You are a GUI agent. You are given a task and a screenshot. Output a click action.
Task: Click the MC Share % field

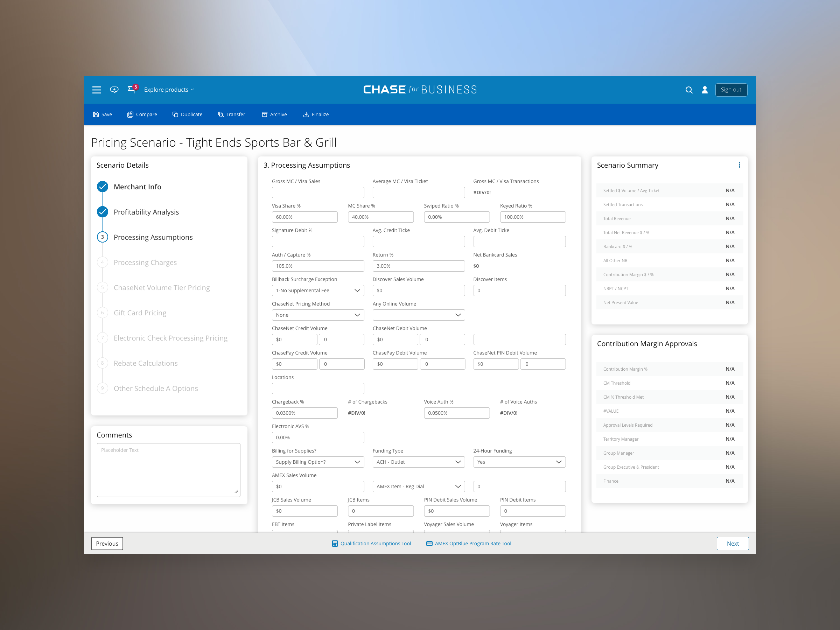pyautogui.click(x=380, y=217)
